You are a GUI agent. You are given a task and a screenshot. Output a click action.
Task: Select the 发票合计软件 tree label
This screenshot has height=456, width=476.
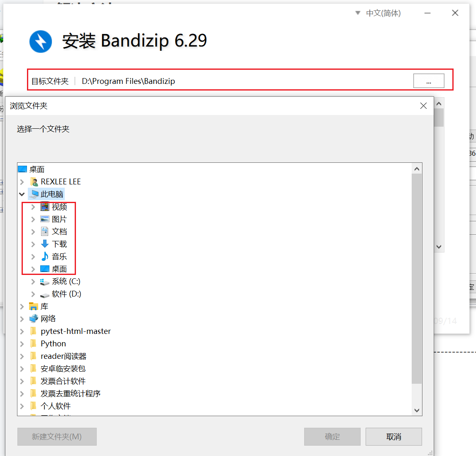(63, 381)
